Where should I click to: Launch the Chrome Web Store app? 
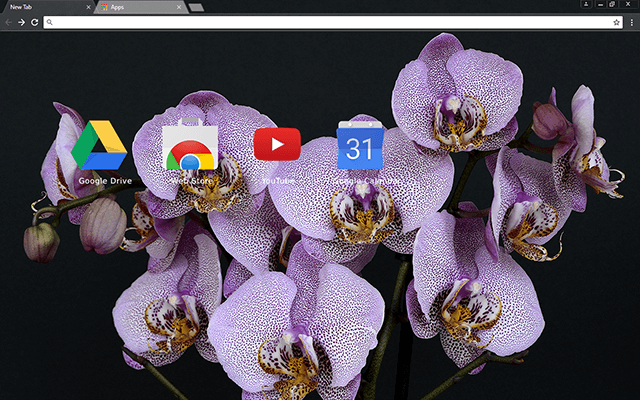point(190,144)
